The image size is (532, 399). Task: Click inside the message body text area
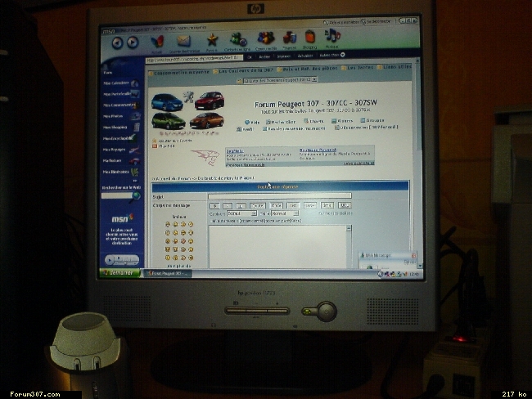coord(277,247)
